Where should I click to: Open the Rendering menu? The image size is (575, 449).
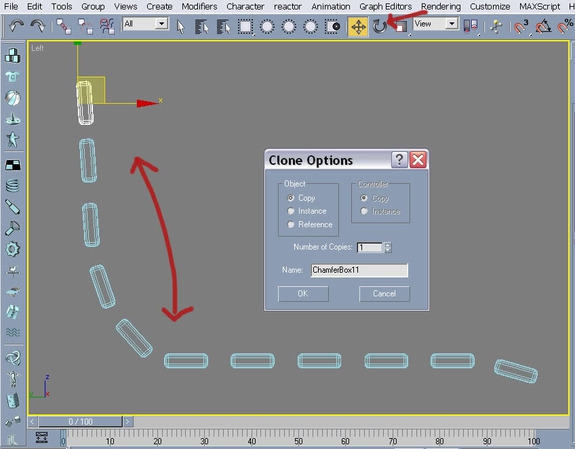coord(441,7)
